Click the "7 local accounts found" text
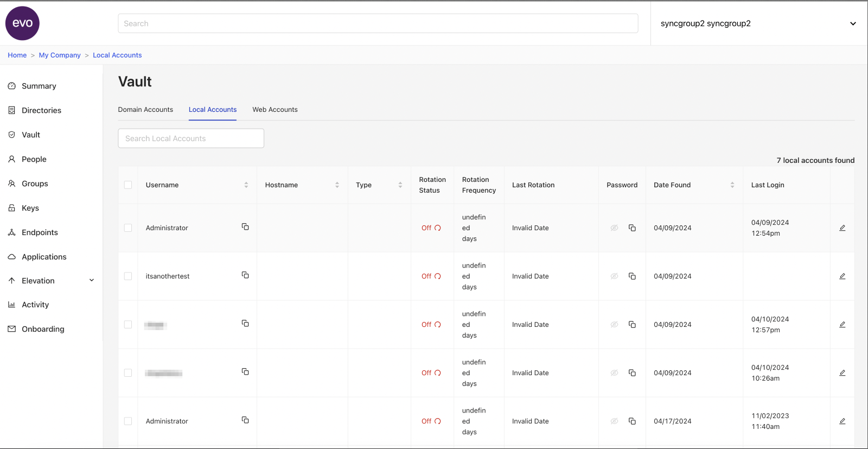Image resolution: width=868 pixels, height=449 pixels. tap(815, 160)
